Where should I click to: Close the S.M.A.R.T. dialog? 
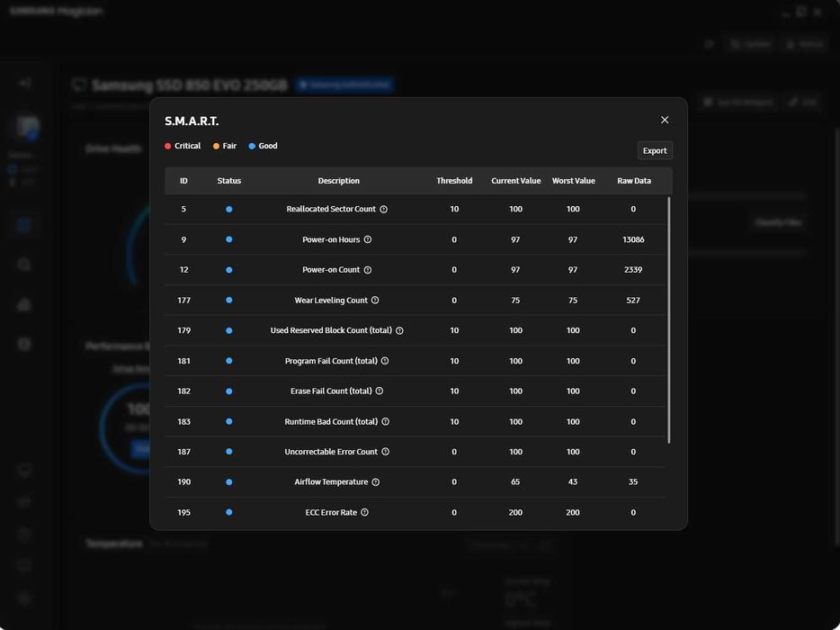click(x=665, y=120)
